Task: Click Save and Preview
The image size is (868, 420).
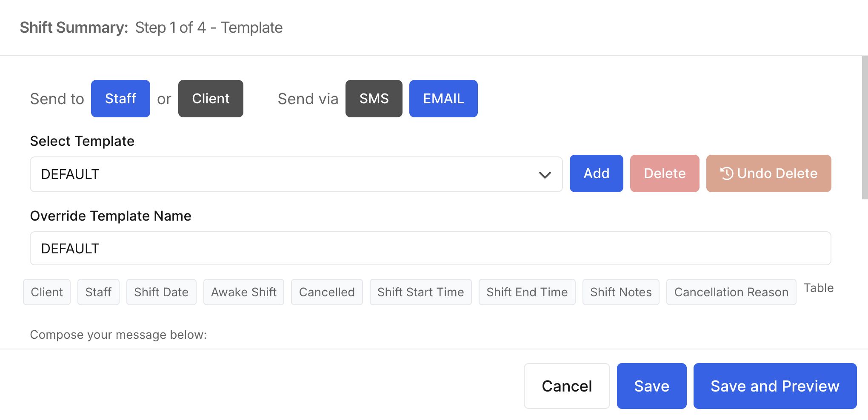Action: (x=775, y=386)
